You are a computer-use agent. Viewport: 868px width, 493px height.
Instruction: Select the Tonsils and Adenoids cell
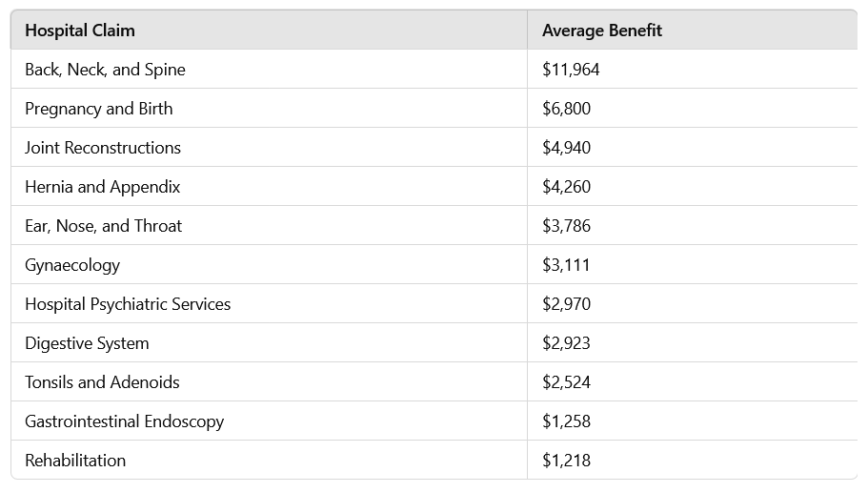pyautogui.click(x=102, y=382)
